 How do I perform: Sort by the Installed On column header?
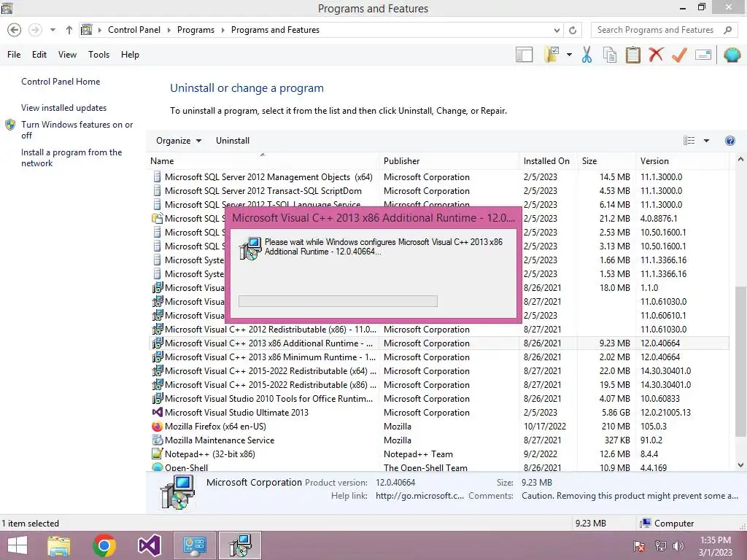[548, 161]
